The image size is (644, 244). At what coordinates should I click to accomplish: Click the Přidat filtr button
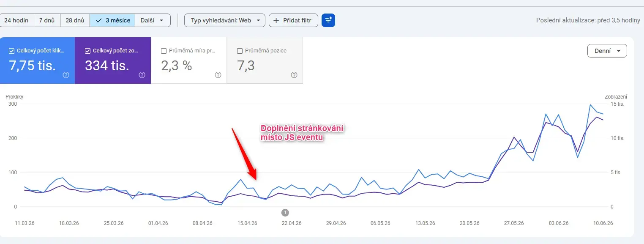(x=293, y=20)
